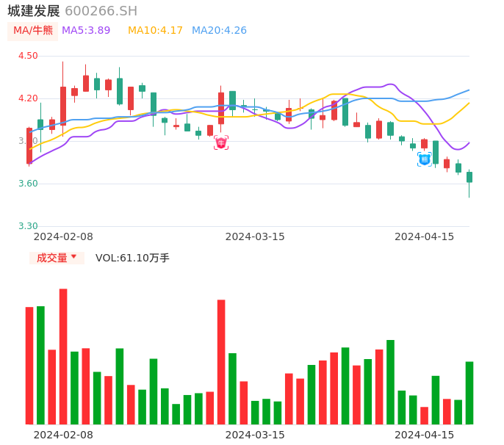Screen dimensions: 504x445
Task: Click the red bull marker icon
Action: click(221, 142)
